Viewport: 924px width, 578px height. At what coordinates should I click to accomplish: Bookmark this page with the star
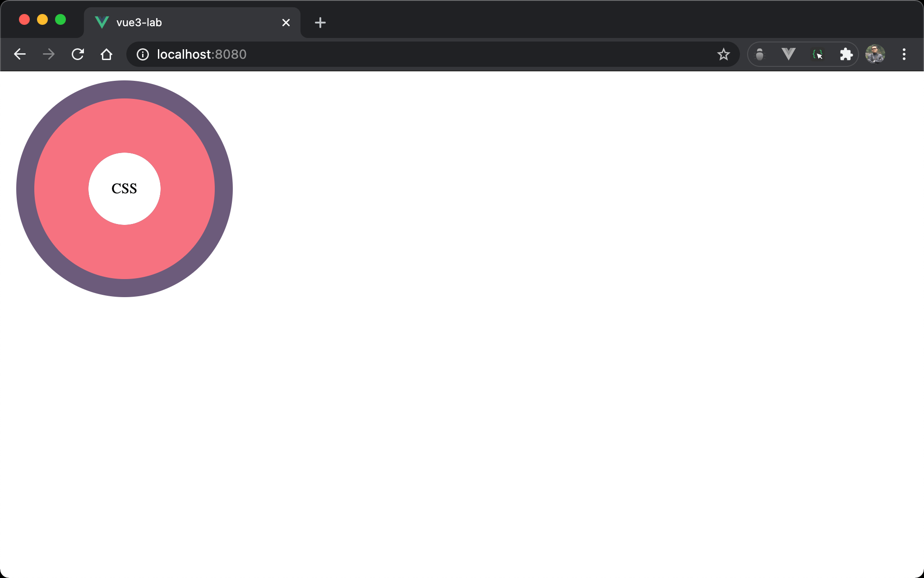[723, 54]
